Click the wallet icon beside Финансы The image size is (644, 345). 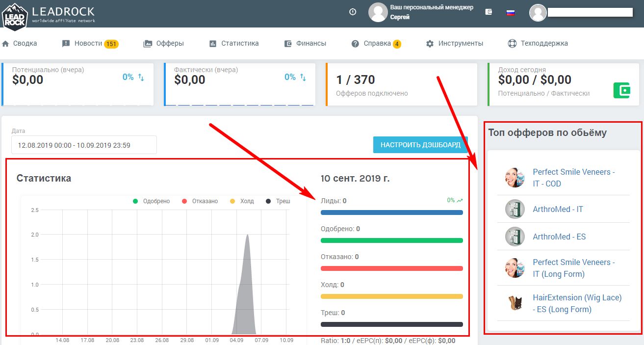pyautogui.click(x=288, y=43)
